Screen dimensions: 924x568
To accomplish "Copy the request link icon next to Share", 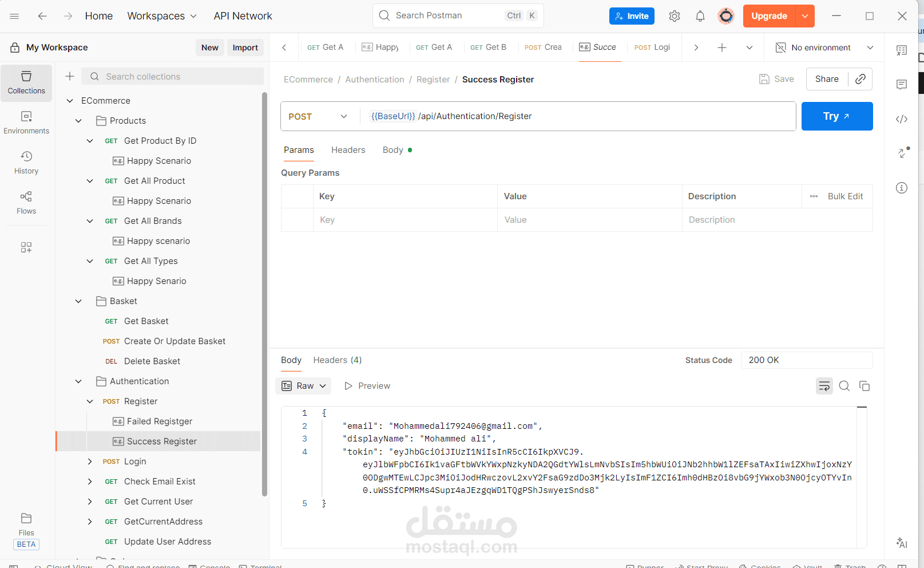I will pyautogui.click(x=860, y=79).
